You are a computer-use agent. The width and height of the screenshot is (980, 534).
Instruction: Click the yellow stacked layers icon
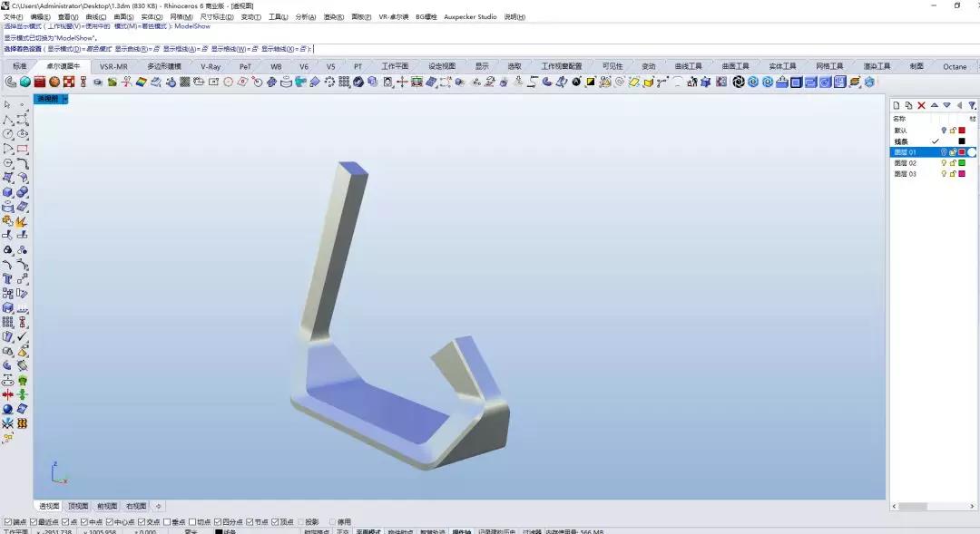(855, 82)
